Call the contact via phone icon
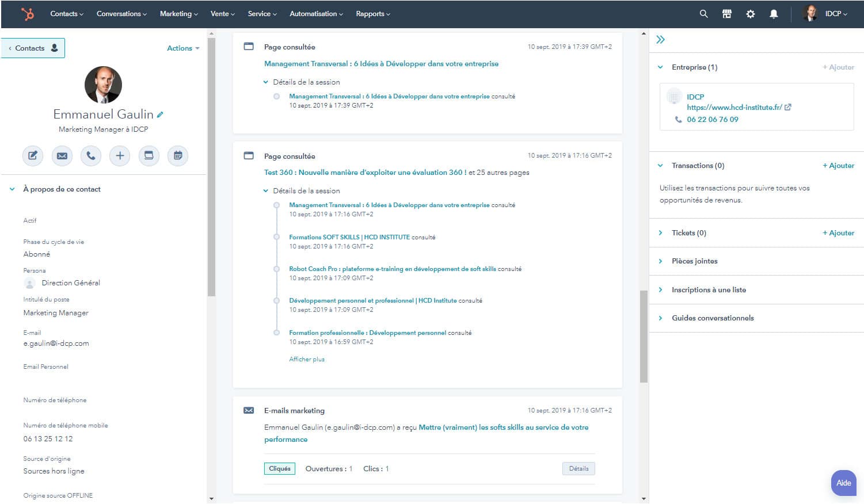 [x=91, y=155]
